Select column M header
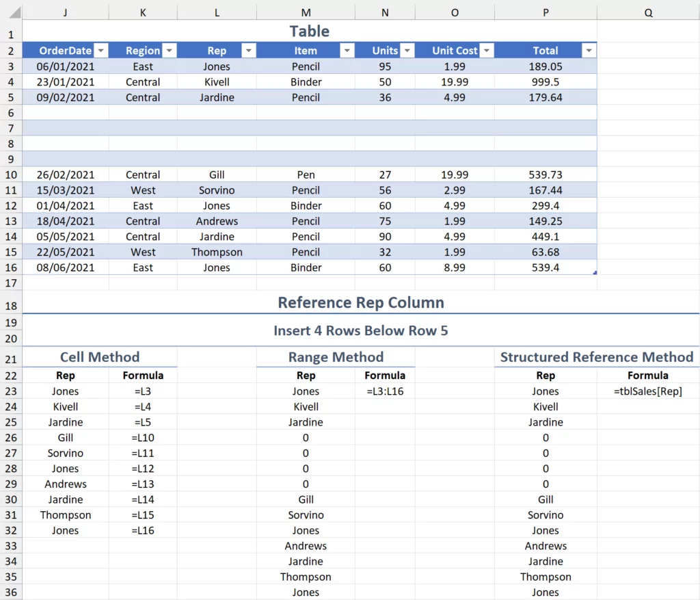The height and width of the screenshot is (600, 700). pos(306,12)
